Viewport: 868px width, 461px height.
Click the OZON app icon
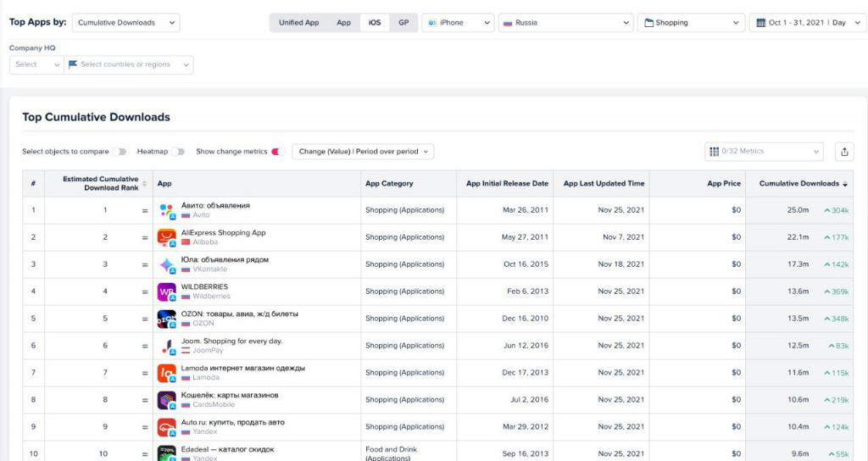click(167, 319)
